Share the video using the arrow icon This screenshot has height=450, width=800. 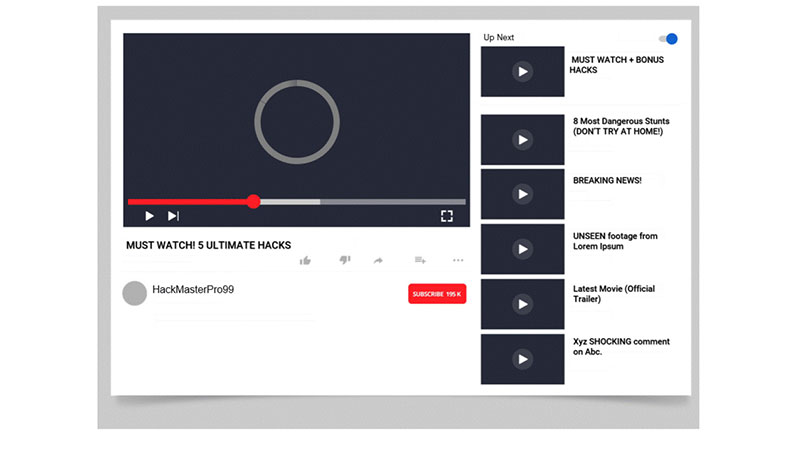point(378,261)
